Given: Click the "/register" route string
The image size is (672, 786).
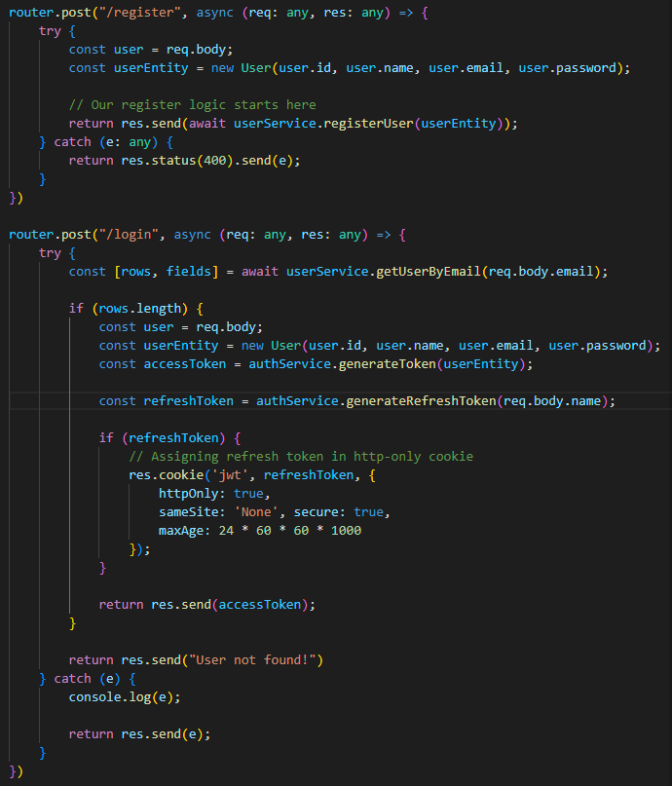Looking at the screenshot, I should coord(139,13).
